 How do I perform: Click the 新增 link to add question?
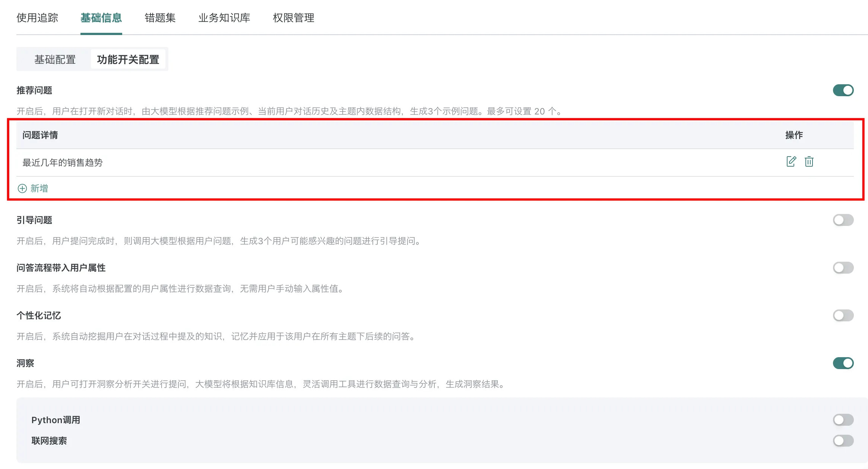[x=39, y=188]
